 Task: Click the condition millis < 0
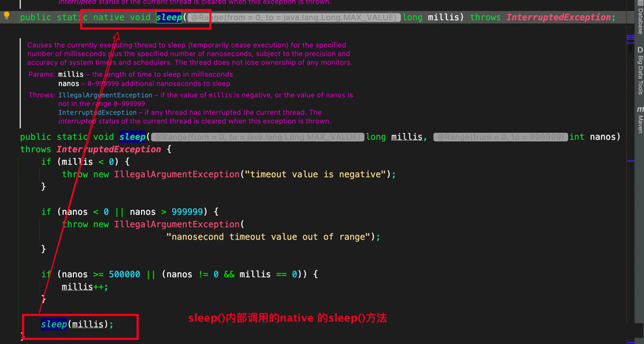88,162
